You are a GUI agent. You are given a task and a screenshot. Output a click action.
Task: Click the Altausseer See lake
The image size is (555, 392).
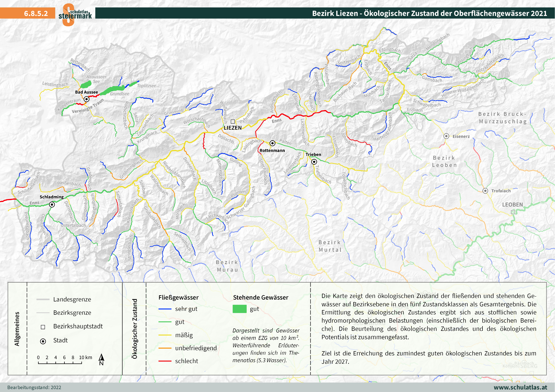point(86,85)
